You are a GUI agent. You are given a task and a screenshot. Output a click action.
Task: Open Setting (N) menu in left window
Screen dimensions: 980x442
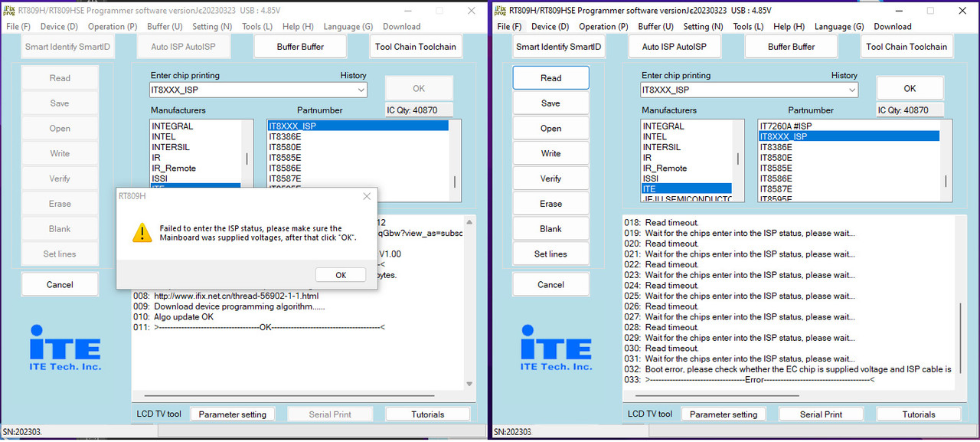(212, 26)
